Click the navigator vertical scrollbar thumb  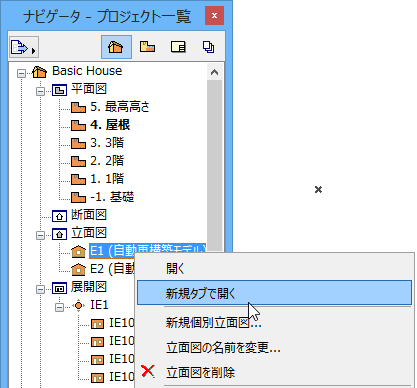[x=215, y=165]
